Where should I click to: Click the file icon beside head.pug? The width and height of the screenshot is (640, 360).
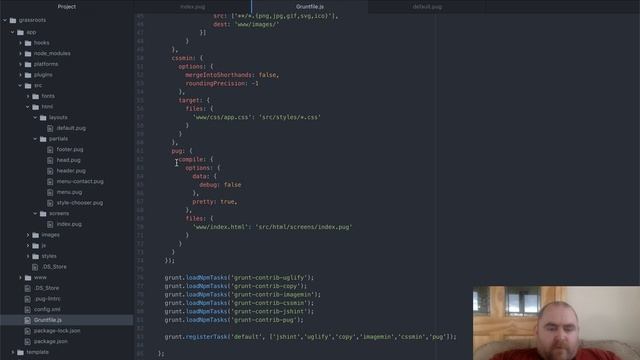pyautogui.click(x=50, y=160)
